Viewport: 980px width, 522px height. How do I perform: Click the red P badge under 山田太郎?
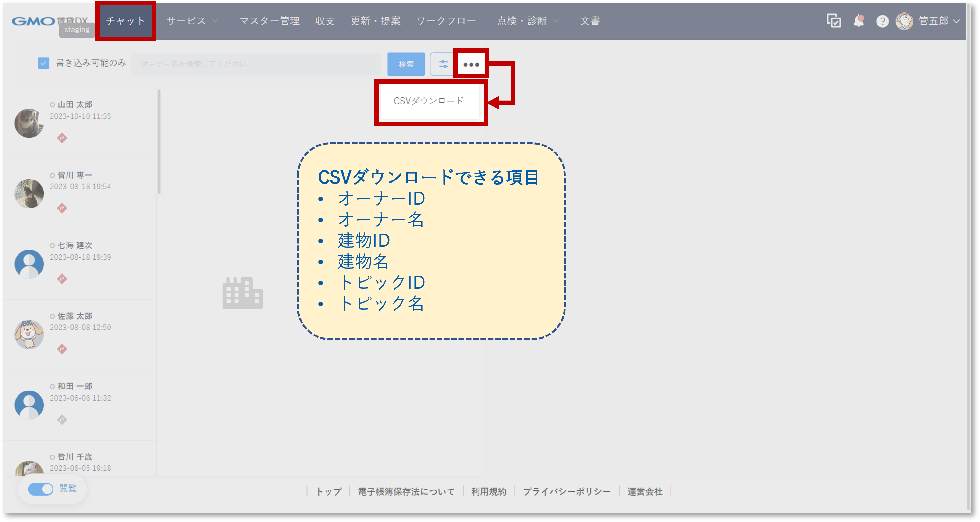point(62,138)
